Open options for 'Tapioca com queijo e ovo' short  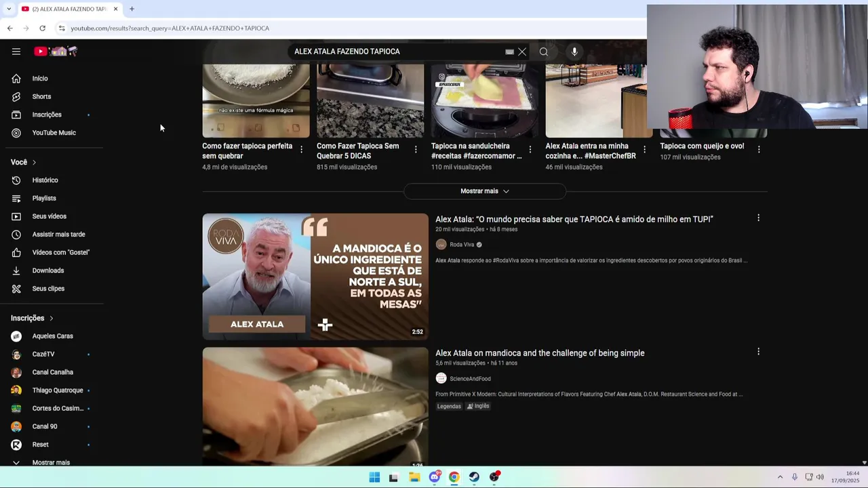tap(759, 150)
